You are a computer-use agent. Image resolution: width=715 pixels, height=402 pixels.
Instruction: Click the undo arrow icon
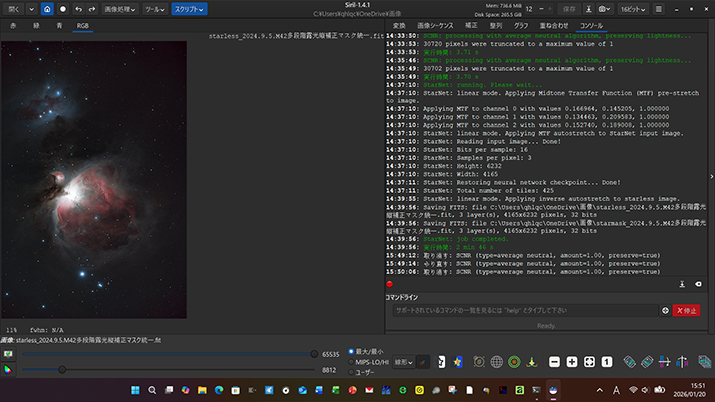(77, 8)
